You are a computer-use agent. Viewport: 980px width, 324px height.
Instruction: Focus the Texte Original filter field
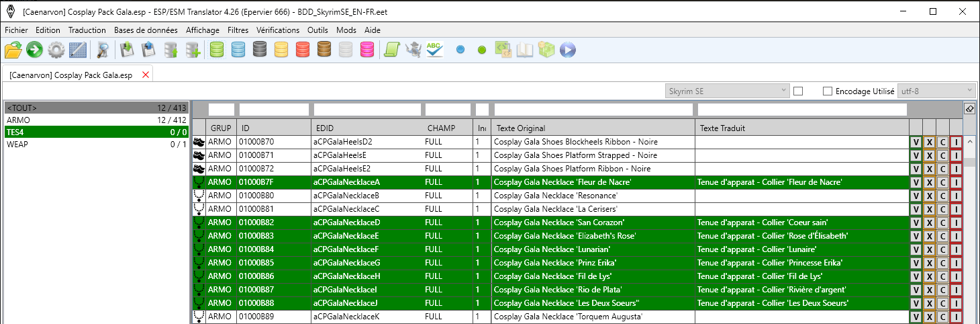(x=593, y=110)
